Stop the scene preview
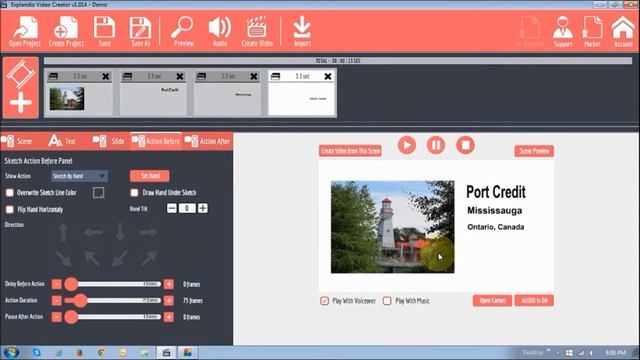 pos(465,145)
